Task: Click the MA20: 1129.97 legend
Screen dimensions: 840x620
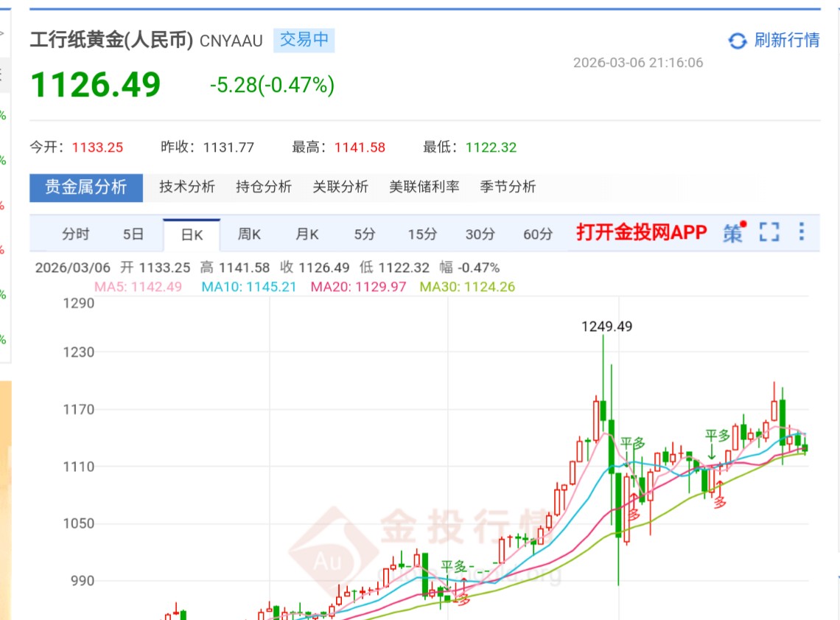Action: tap(358, 287)
